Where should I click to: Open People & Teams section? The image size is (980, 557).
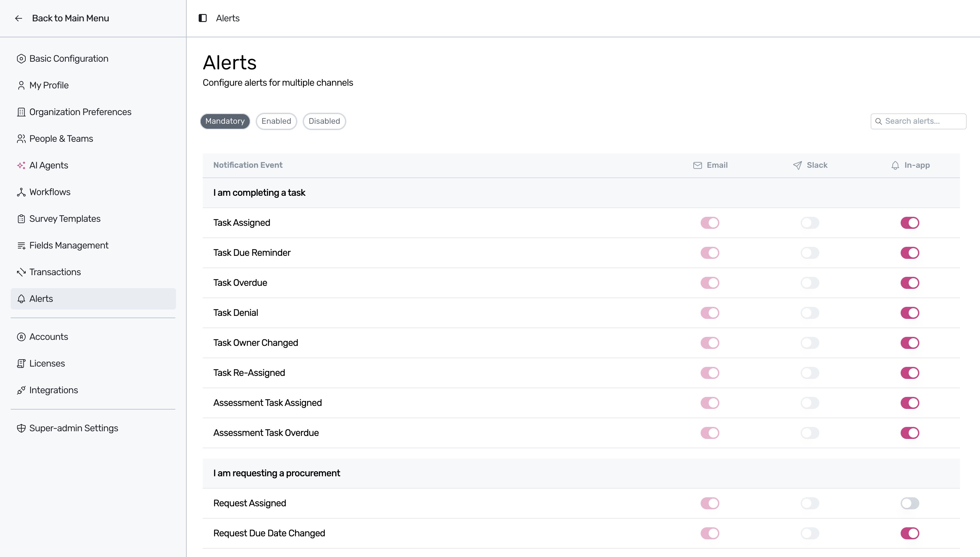point(93,139)
